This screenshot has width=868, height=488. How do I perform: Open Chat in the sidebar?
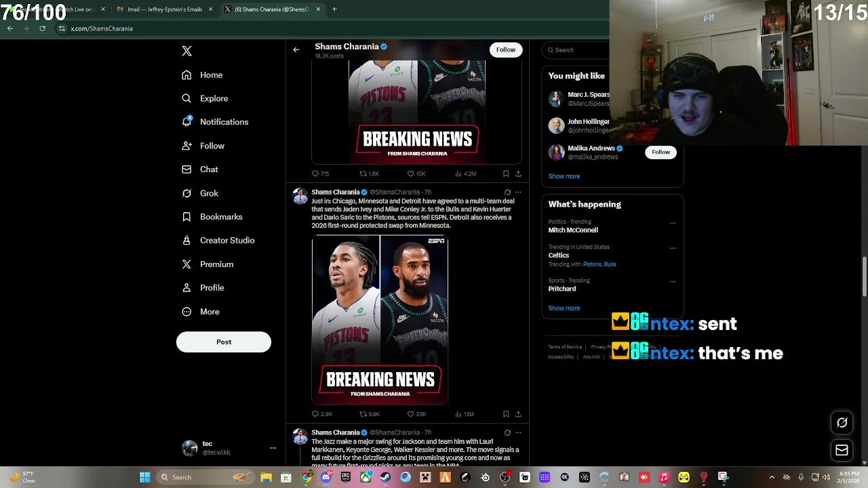[200, 169]
